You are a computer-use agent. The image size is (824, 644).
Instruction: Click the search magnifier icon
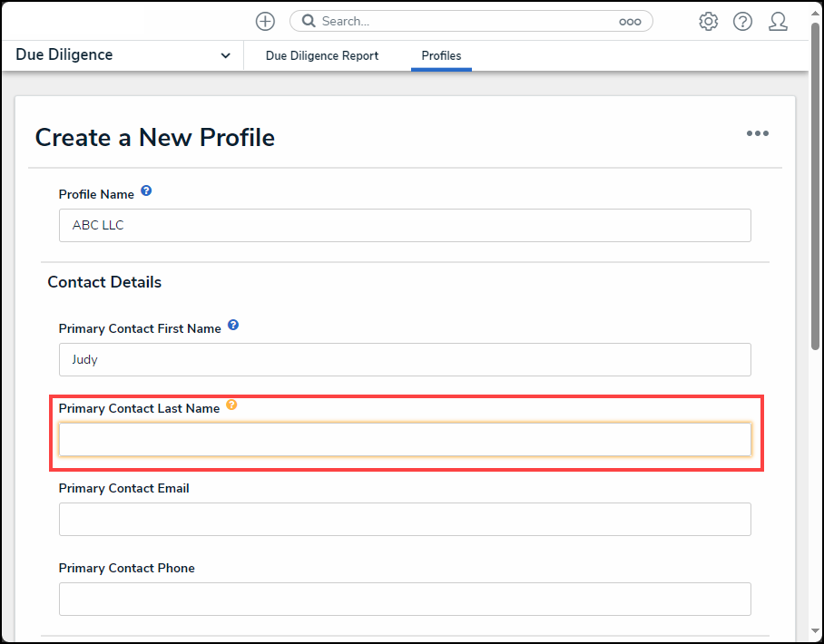pos(309,21)
